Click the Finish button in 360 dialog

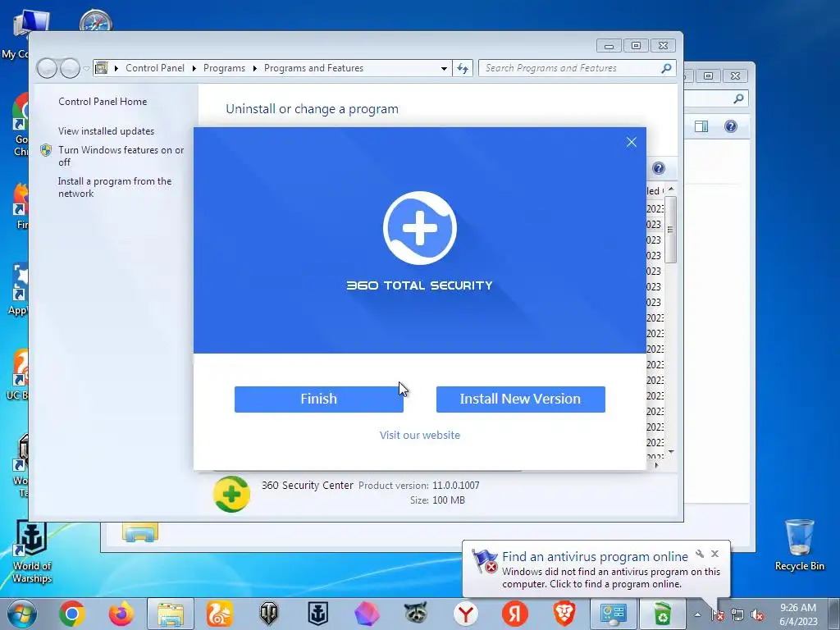click(x=319, y=399)
